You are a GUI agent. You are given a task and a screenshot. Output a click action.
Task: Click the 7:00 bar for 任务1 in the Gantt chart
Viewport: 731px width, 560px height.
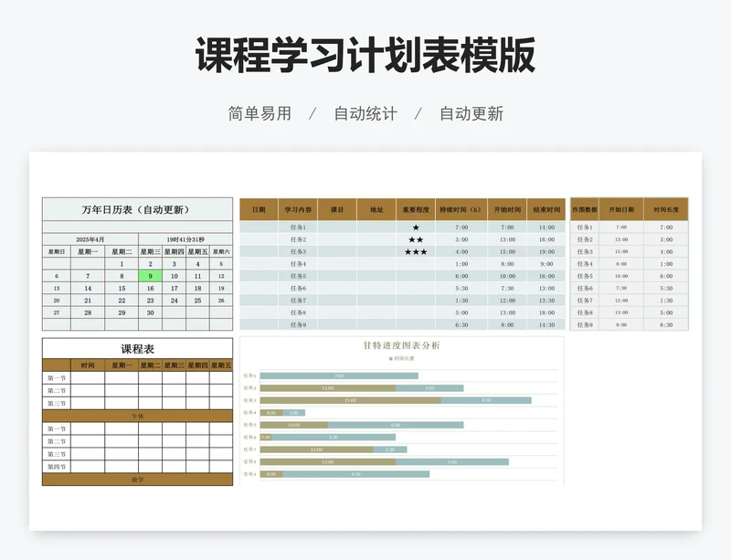point(339,375)
